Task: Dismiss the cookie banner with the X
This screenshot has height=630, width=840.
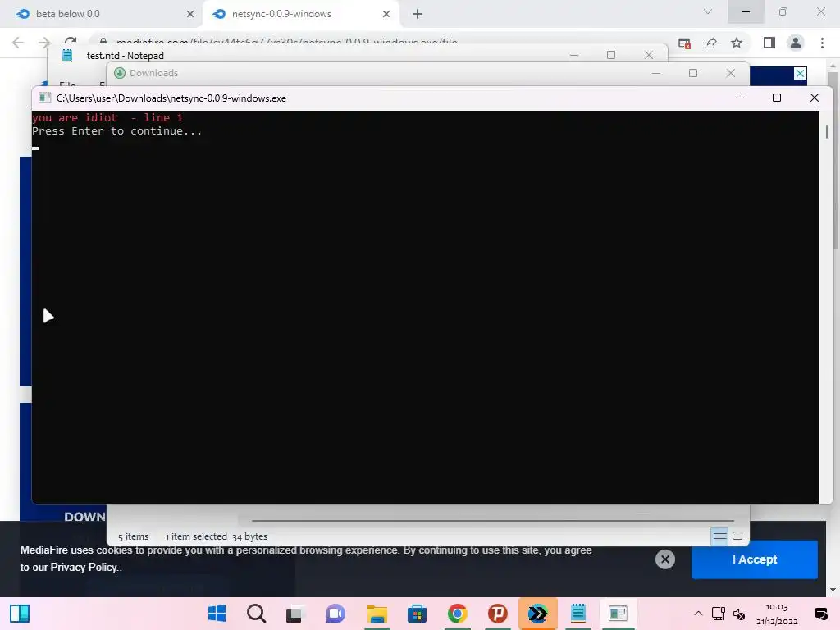Action: click(664, 559)
